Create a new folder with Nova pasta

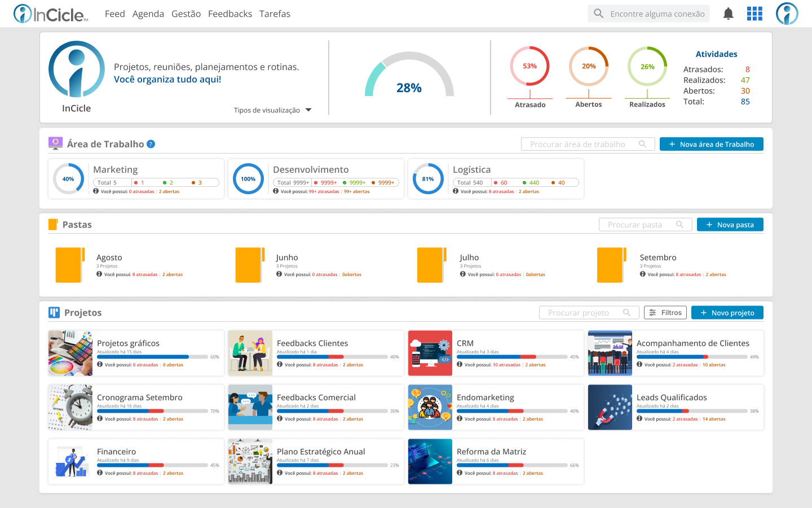click(x=730, y=225)
